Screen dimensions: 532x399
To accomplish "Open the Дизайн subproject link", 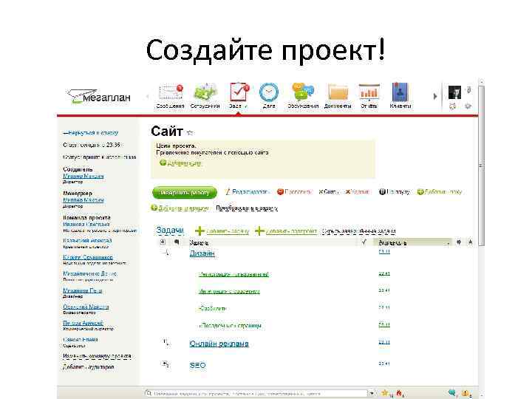I will click(202, 253).
